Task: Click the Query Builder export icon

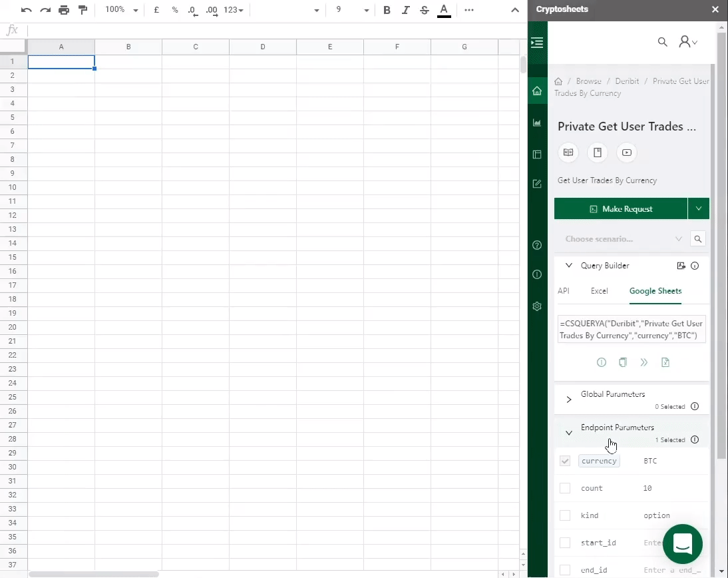Action: pyautogui.click(x=681, y=266)
